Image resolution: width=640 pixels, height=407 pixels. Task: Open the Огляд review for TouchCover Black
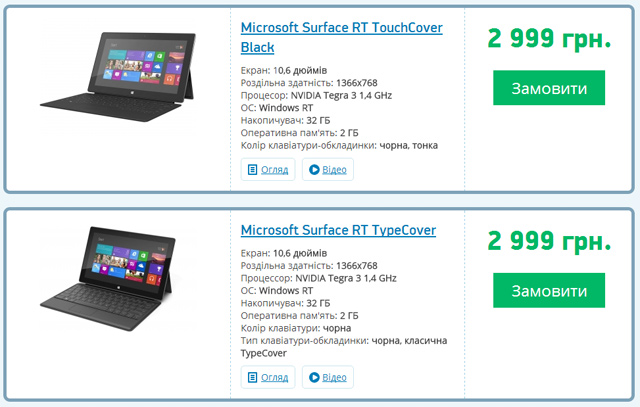269,170
